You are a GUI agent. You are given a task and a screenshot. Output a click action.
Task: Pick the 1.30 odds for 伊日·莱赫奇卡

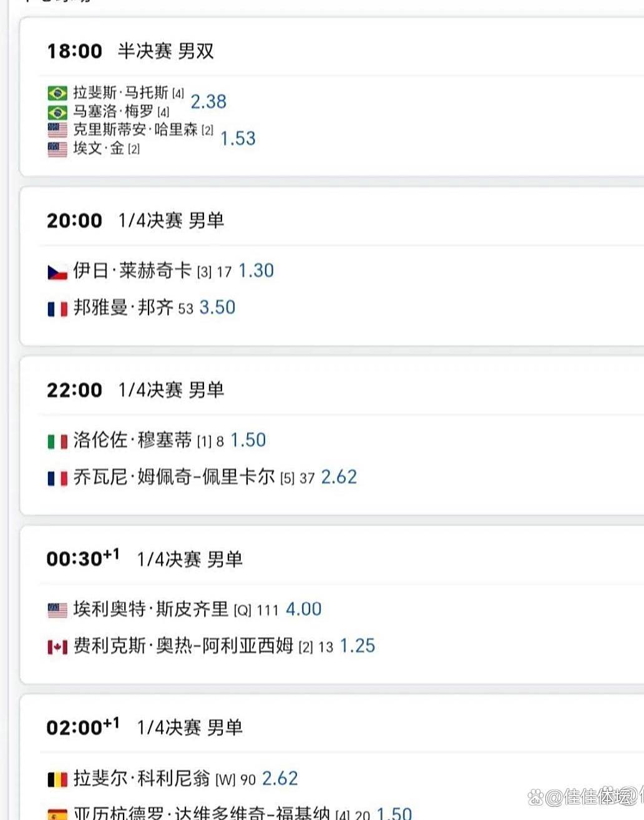click(x=256, y=271)
